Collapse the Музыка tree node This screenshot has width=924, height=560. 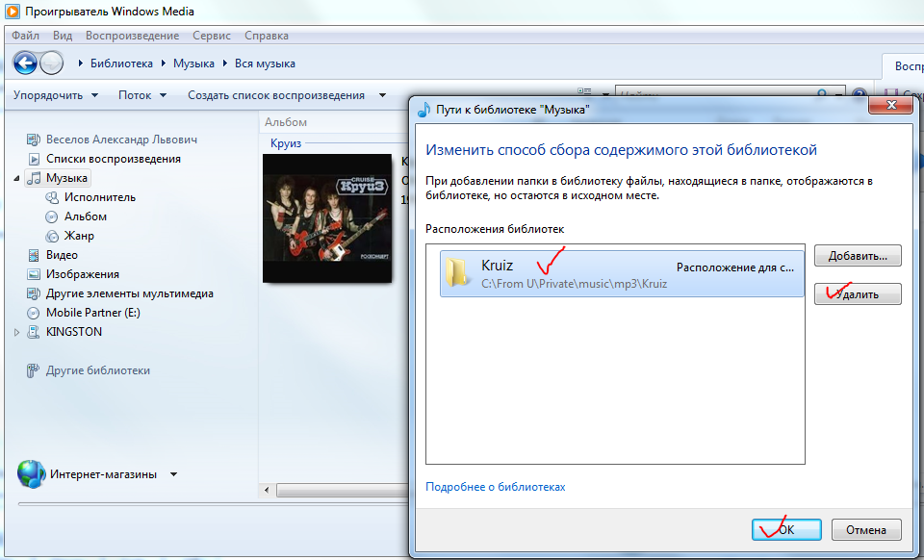click(16, 178)
